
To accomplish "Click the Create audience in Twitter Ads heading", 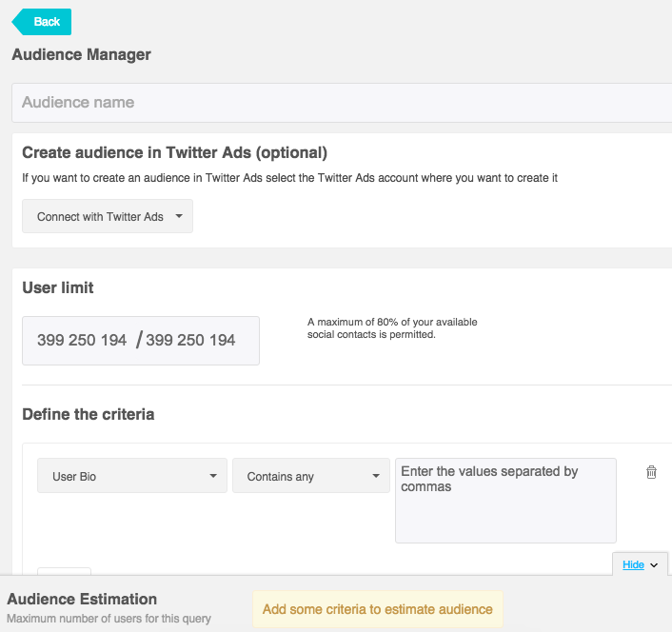I will [x=174, y=152].
